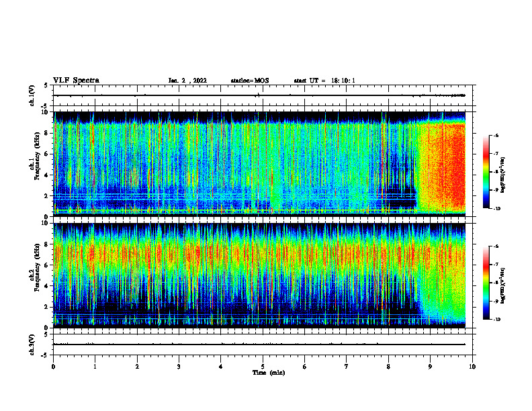Select the date text "Jan. 2 , 2022"

tap(187, 81)
